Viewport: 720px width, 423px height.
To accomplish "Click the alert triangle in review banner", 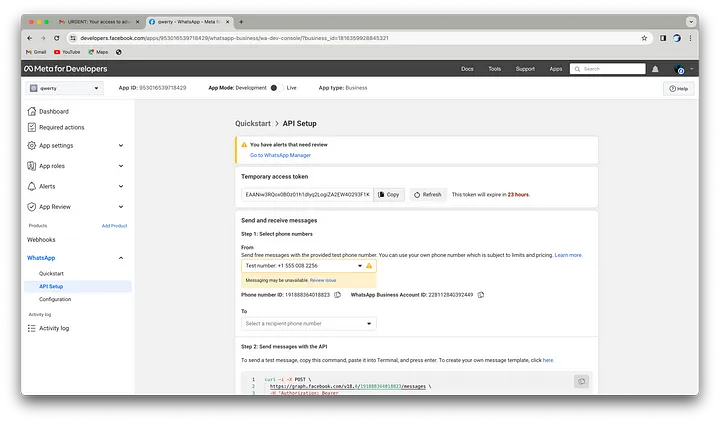I will (244, 145).
